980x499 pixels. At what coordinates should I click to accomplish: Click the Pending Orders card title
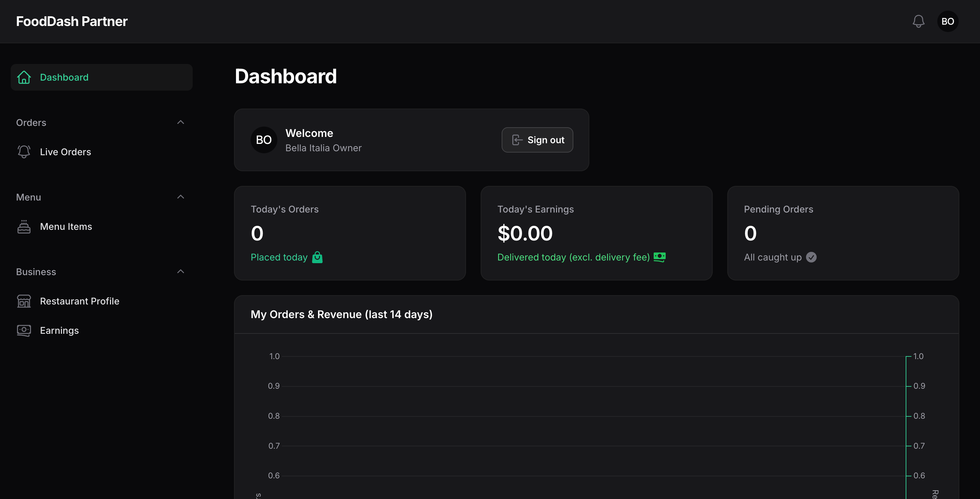coord(778,209)
